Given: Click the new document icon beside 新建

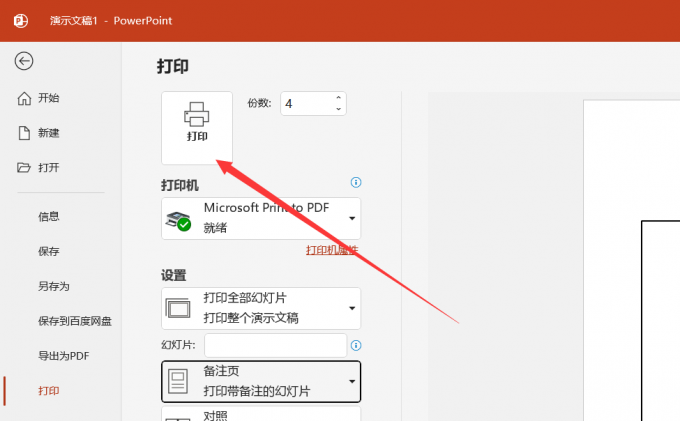Looking at the screenshot, I should coord(24,133).
